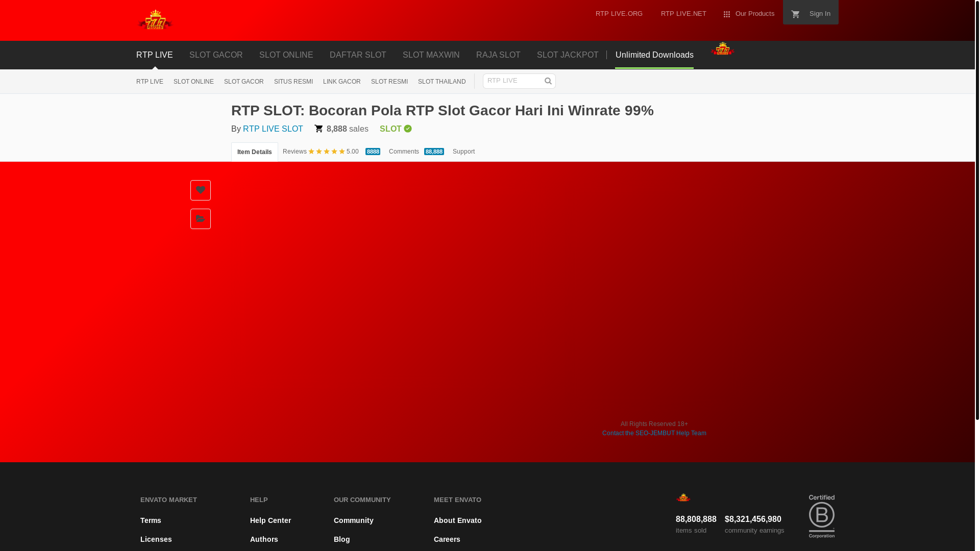Open Terms footer link
Screen dimensions: 980x551
[151, 520]
